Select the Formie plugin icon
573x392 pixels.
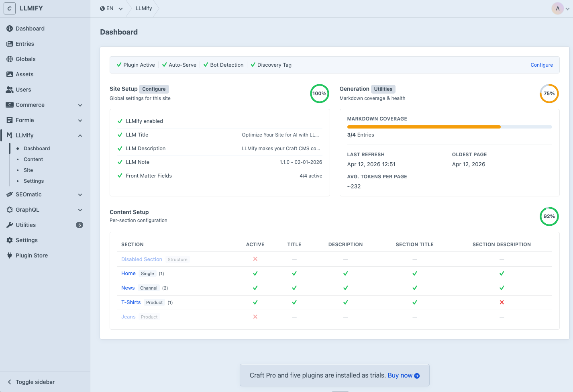[x=9, y=120]
